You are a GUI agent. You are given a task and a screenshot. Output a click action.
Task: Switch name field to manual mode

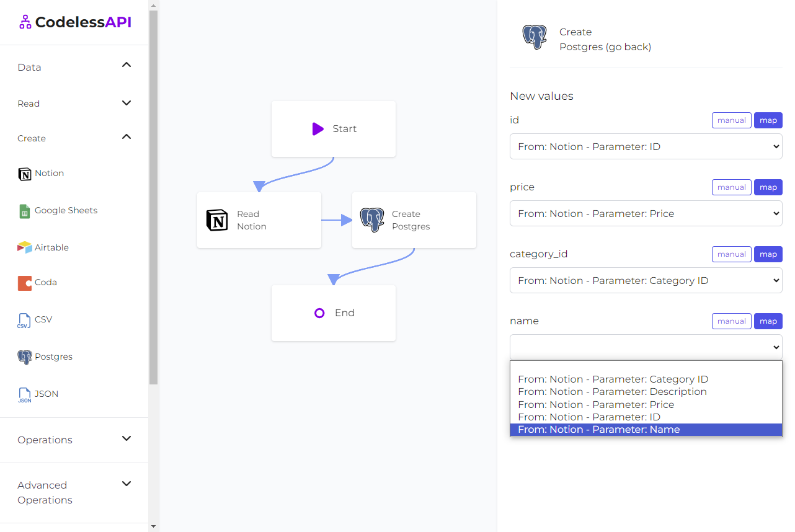(732, 321)
